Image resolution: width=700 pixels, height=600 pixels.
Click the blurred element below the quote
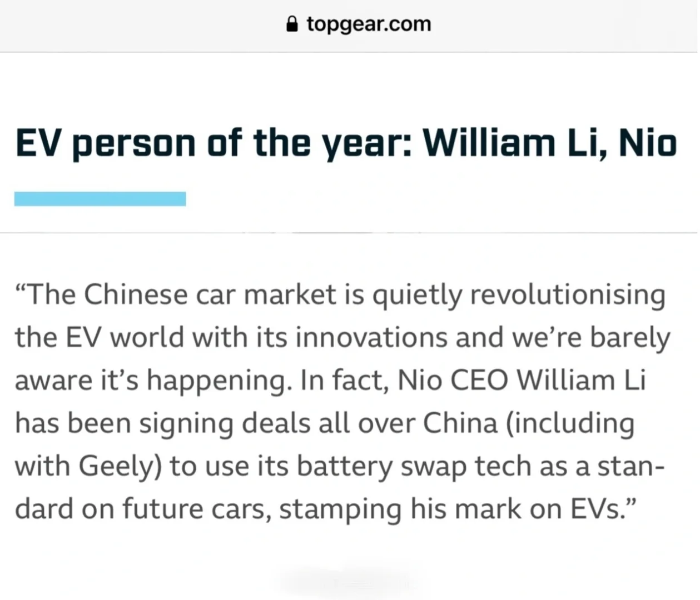[x=345, y=582]
